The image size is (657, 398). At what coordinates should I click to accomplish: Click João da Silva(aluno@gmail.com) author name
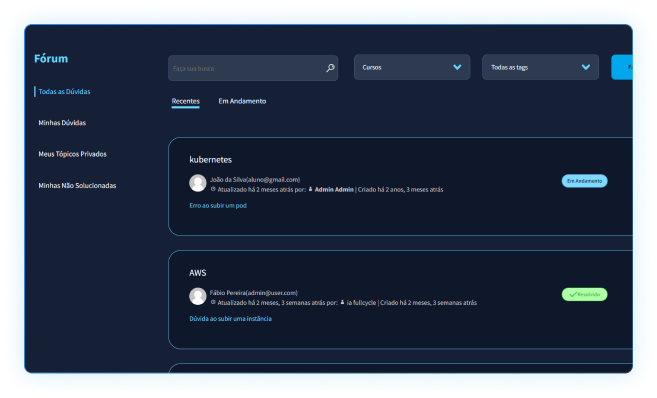pyautogui.click(x=255, y=180)
